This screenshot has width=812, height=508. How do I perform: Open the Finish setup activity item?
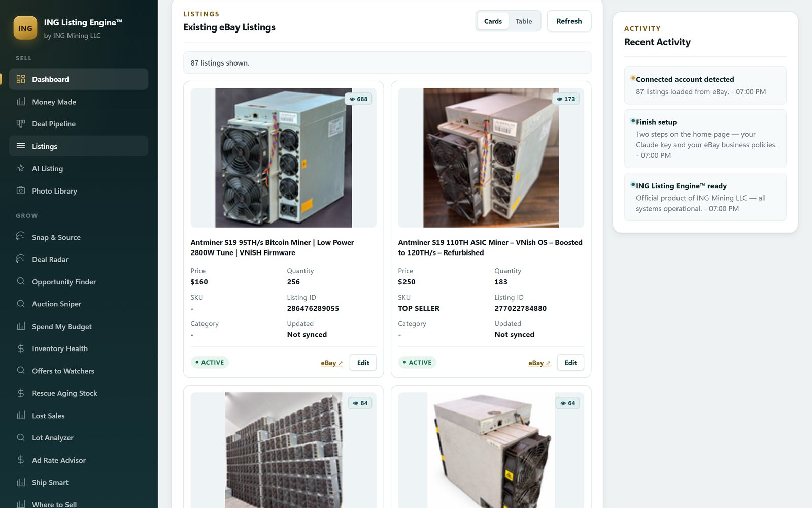tap(705, 139)
